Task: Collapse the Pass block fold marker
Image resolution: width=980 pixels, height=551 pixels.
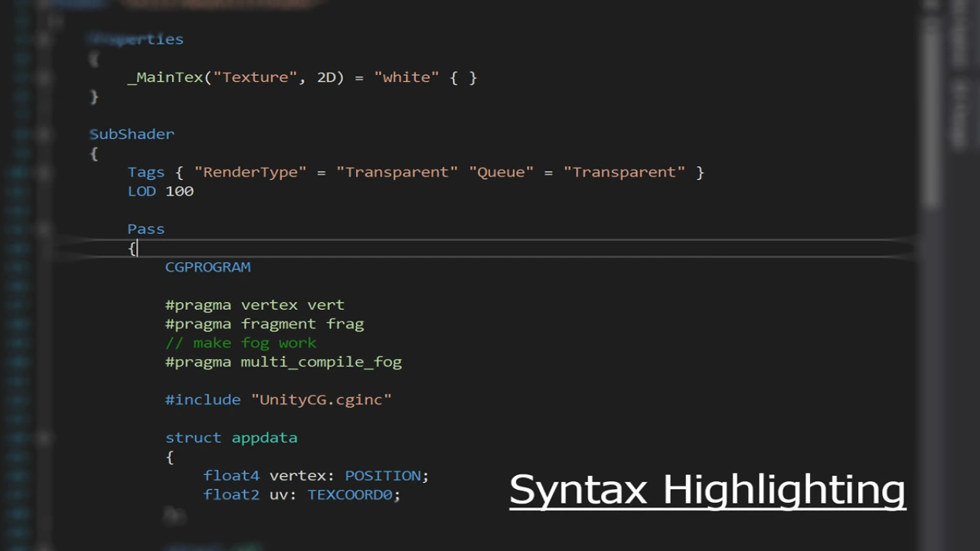Action: (x=44, y=229)
